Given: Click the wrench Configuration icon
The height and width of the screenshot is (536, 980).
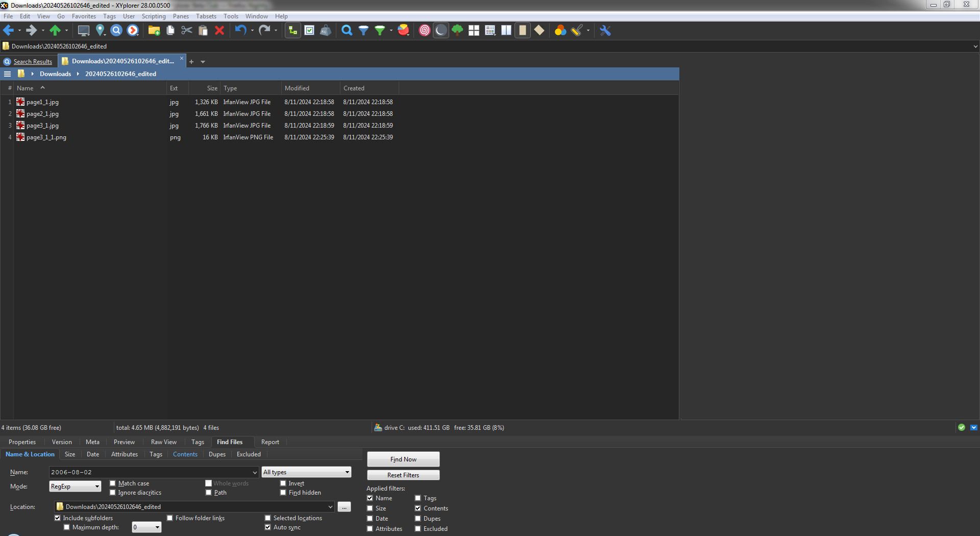Looking at the screenshot, I should coord(605,31).
